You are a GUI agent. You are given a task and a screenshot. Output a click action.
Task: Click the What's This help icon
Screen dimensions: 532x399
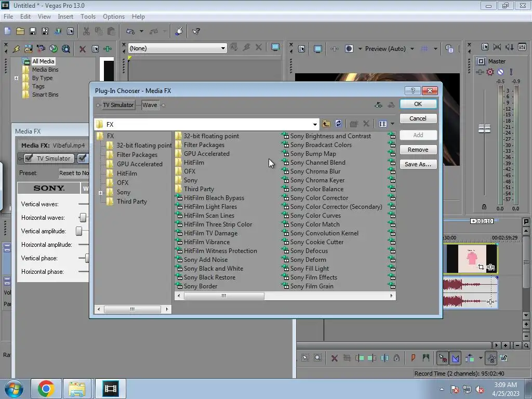(196, 31)
